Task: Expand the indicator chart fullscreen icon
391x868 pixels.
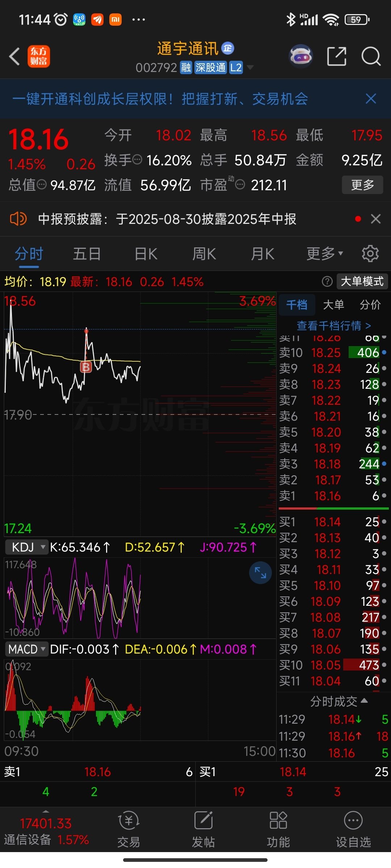Action: click(260, 573)
